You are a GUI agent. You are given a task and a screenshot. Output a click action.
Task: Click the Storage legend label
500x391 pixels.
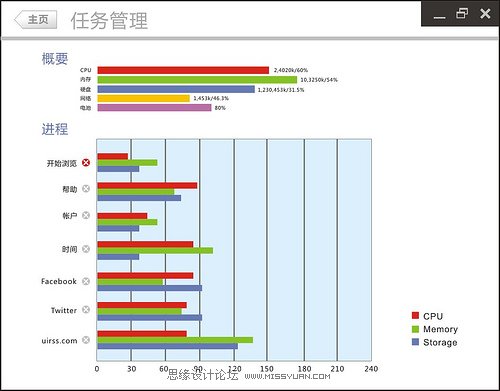point(440,342)
